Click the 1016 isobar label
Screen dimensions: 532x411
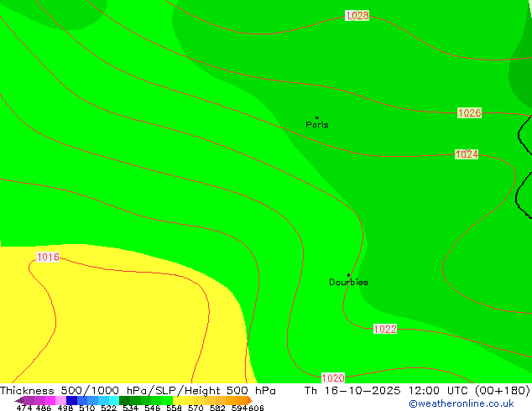(x=48, y=257)
